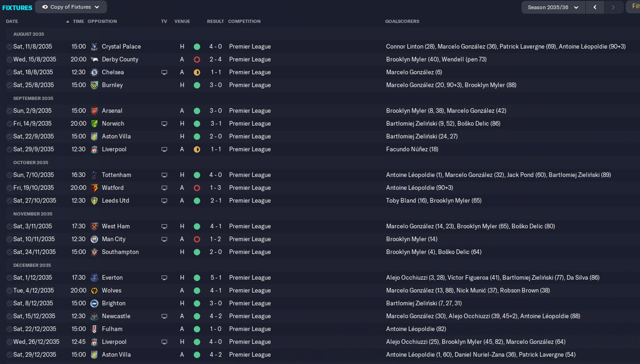Toggle the checkmark for Sat, 11/8/2035 fixture

click(9, 46)
